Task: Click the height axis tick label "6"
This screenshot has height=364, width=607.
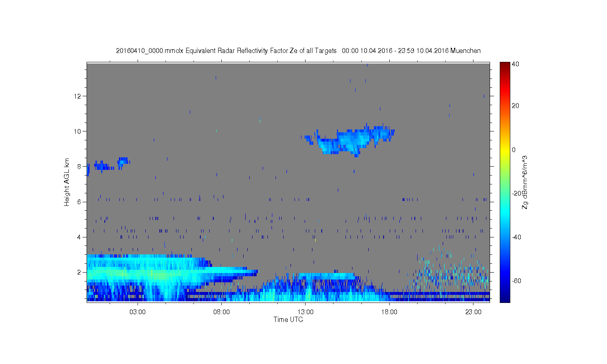Action: coord(79,202)
